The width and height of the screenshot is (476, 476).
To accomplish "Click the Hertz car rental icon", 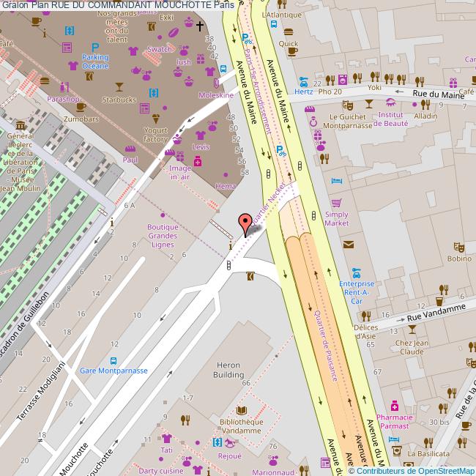I will [x=302, y=81].
